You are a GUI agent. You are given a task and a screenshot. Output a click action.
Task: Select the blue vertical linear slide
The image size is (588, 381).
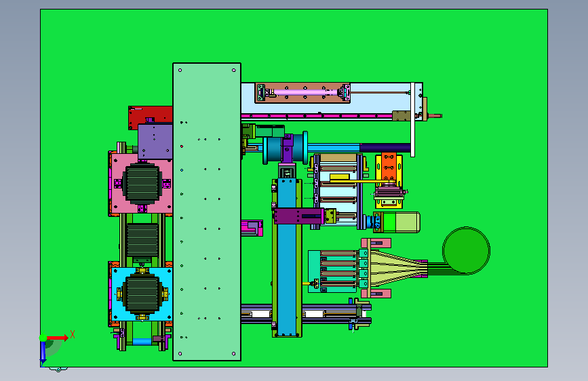coord(288,257)
